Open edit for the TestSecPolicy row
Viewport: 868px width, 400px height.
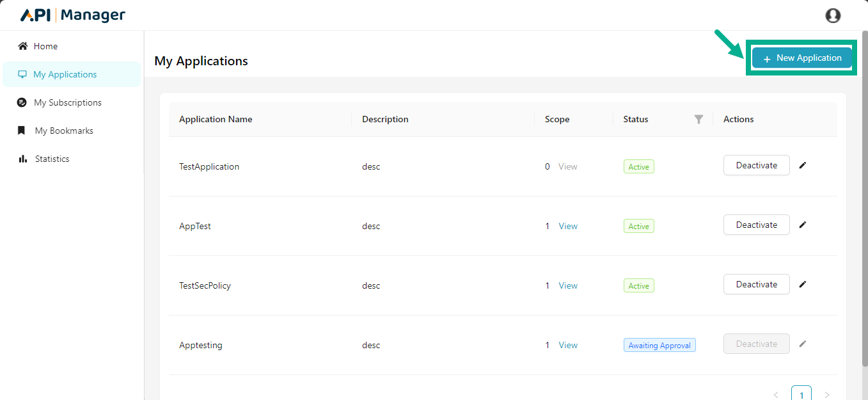click(x=803, y=284)
